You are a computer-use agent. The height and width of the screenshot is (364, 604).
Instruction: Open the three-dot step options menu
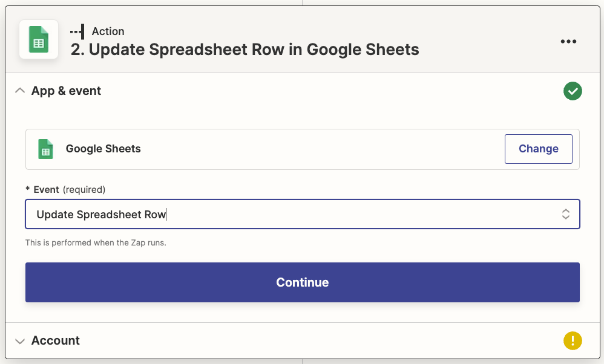pos(568,41)
